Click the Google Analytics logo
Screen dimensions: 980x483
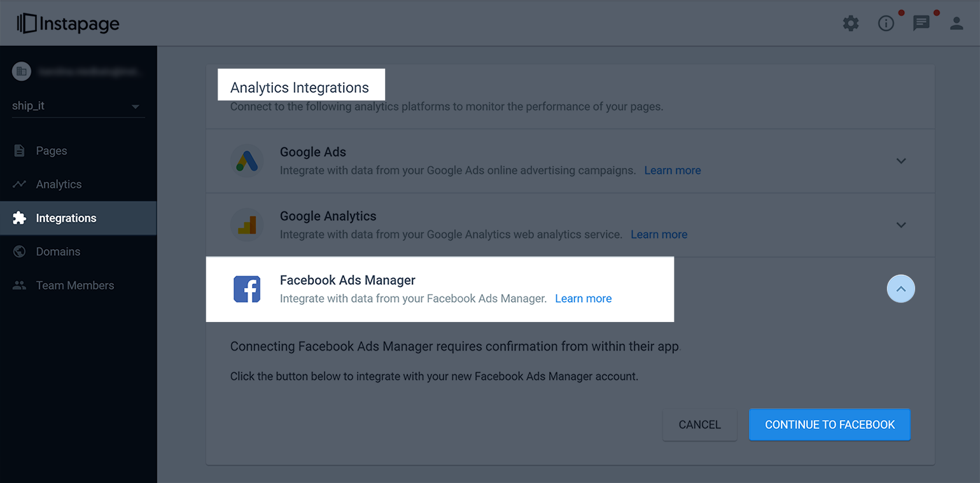[x=247, y=225]
